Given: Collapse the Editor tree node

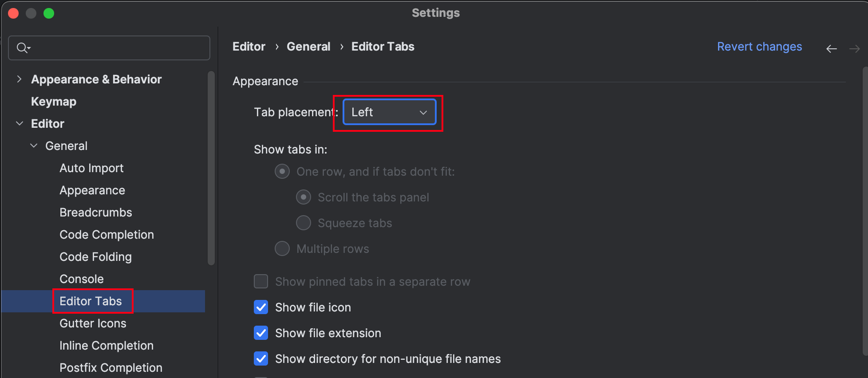Looking at the screenshot, I should (x=19, y=123).
